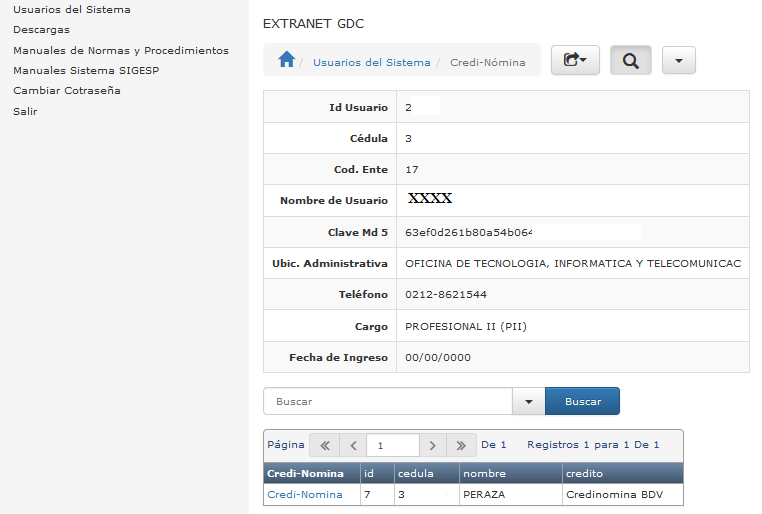This screenshot has width=762, height=514.
Task: Click Registros 1 para 1 De 1 text
Action: (x=593, y=445)
